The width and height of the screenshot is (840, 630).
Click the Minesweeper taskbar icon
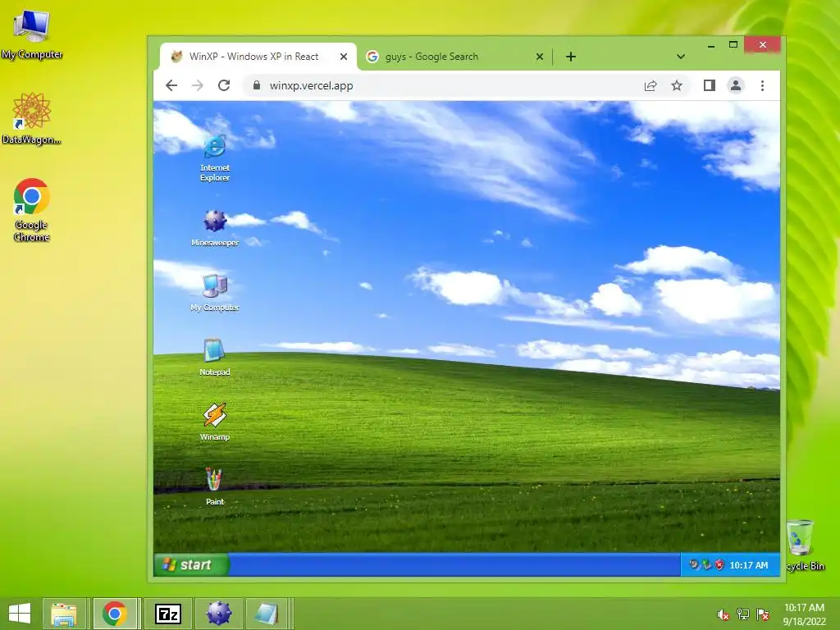[218, 614]
